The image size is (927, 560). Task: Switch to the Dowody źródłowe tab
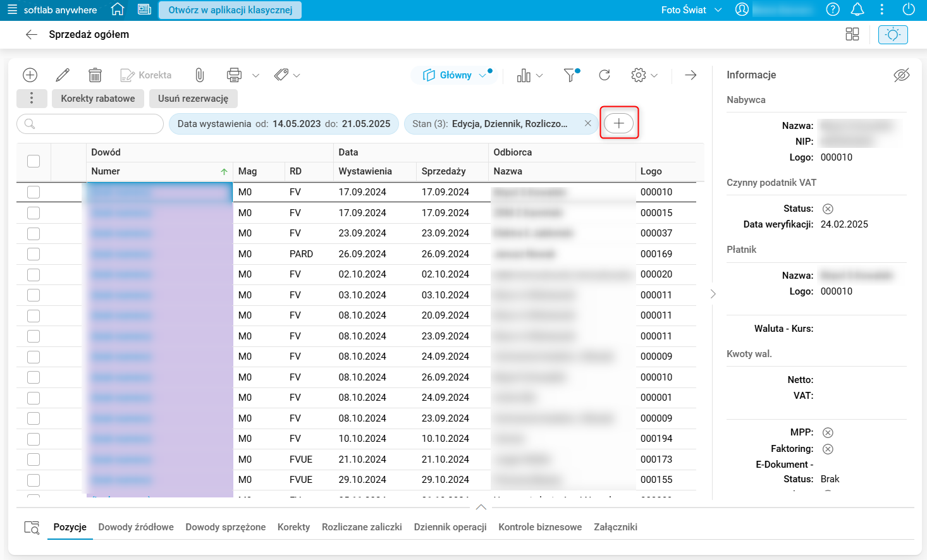[136, 527]
